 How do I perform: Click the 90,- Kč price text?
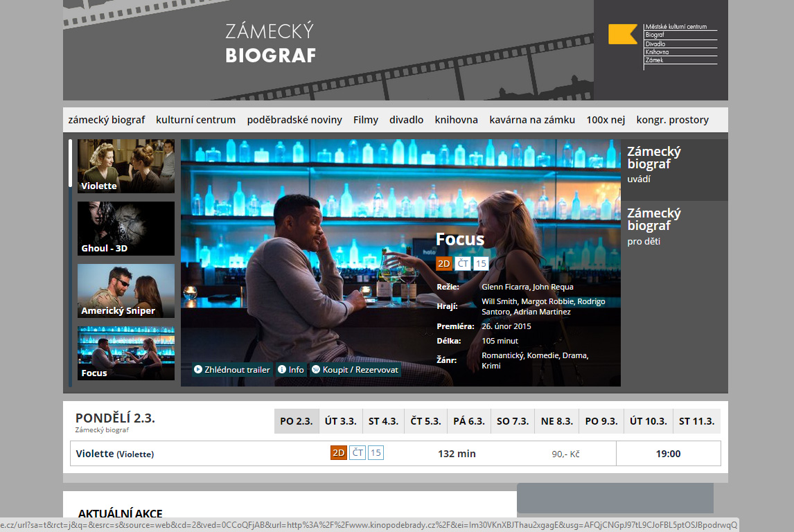pos(565,454)
